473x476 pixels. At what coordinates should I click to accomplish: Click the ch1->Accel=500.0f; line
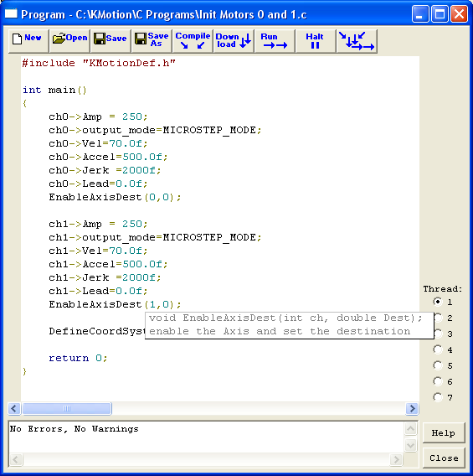(x=108, y=264)
